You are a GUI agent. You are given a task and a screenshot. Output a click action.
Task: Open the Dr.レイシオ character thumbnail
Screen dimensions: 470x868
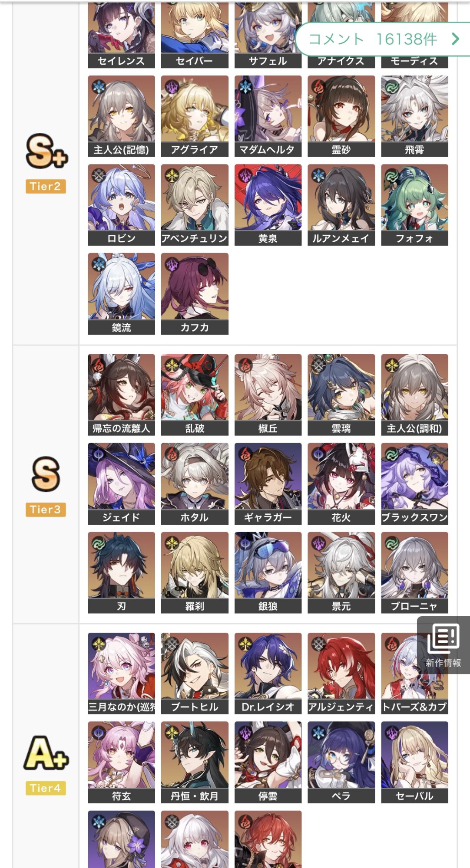click(x=268, y=674)
